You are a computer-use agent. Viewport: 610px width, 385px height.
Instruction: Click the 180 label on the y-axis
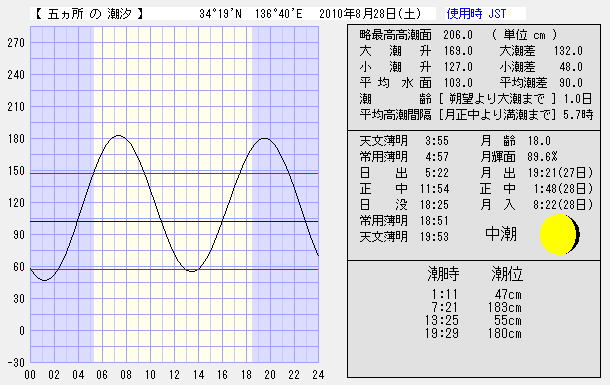(x=16, y=139)
